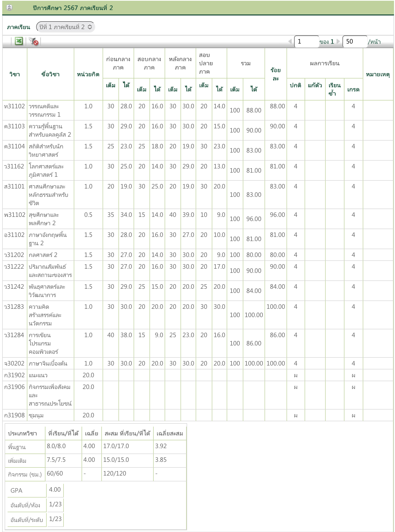Click the ร้อยละ column header

pos(276,74)
